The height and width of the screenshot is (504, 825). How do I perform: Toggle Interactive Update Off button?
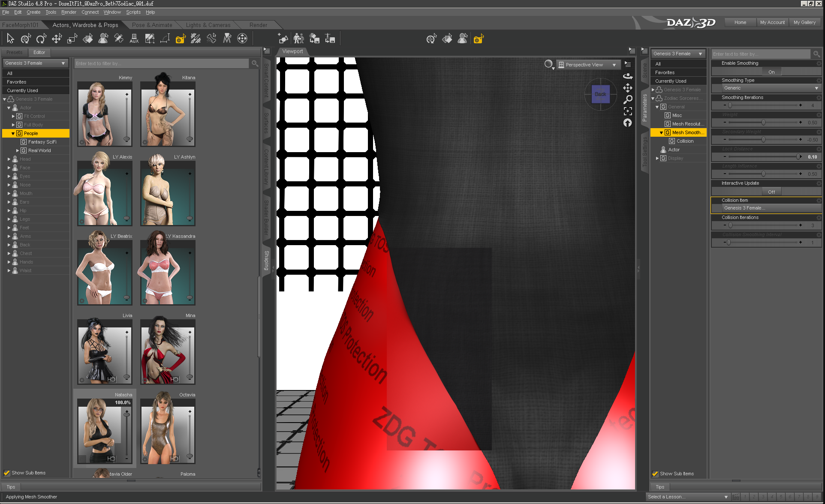tap(771, 192)
